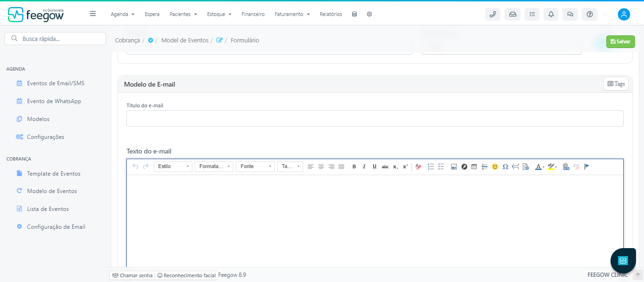The image size is (644, 282).
Task: Insert a page break
Action: (515, 167)
